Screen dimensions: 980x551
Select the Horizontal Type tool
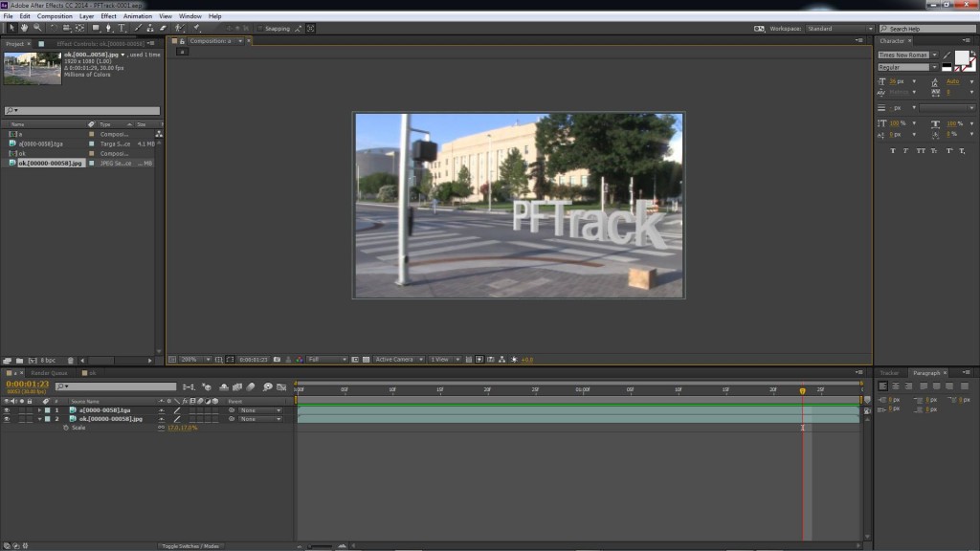[122, 28]
